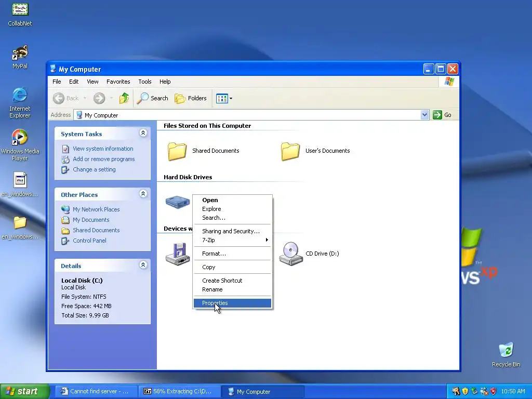Image resolution: width=532 pixels, height=399 pixels.
Task: Choose Sharing and Security... in context menu
Action: coord(232,231)
